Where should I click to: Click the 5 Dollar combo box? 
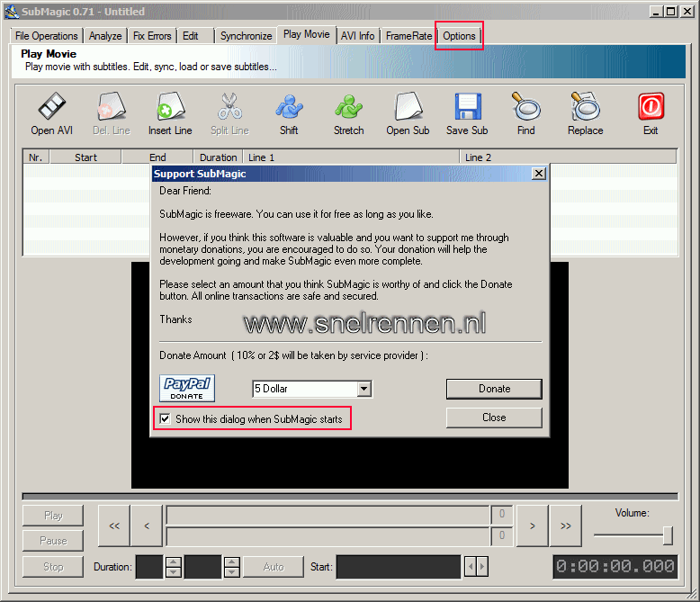tap(311, 389)
